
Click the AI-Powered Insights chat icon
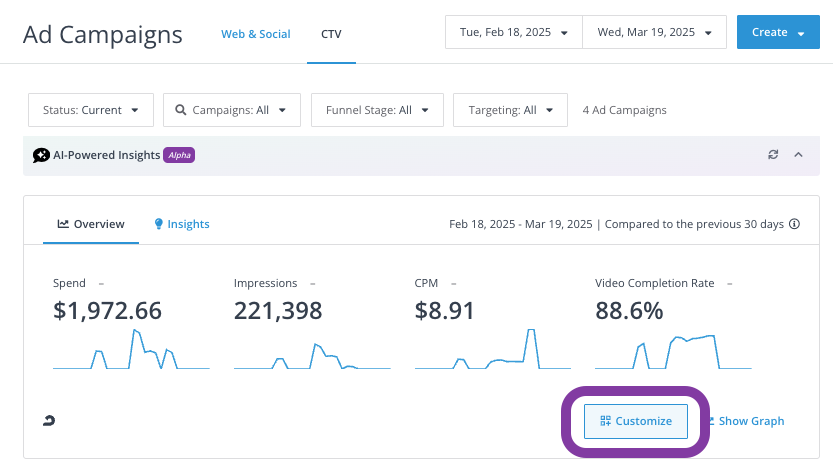coord(41,155)
